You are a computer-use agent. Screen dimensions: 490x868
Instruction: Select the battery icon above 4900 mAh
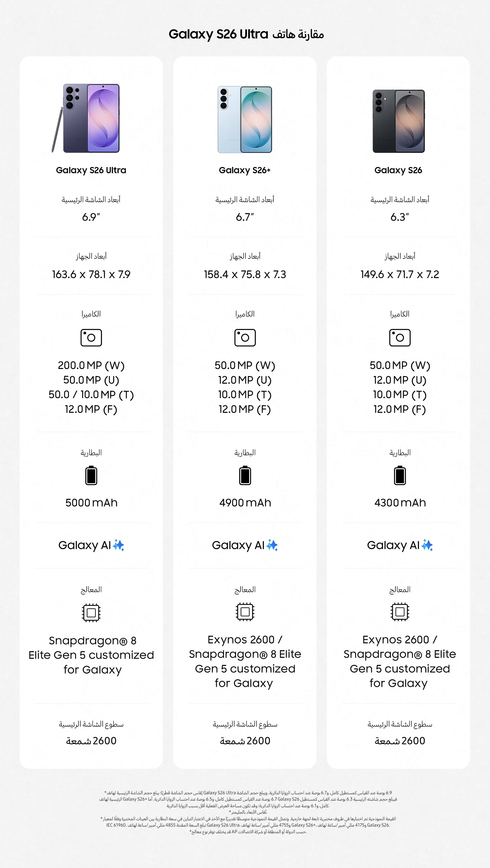[245, 476]
